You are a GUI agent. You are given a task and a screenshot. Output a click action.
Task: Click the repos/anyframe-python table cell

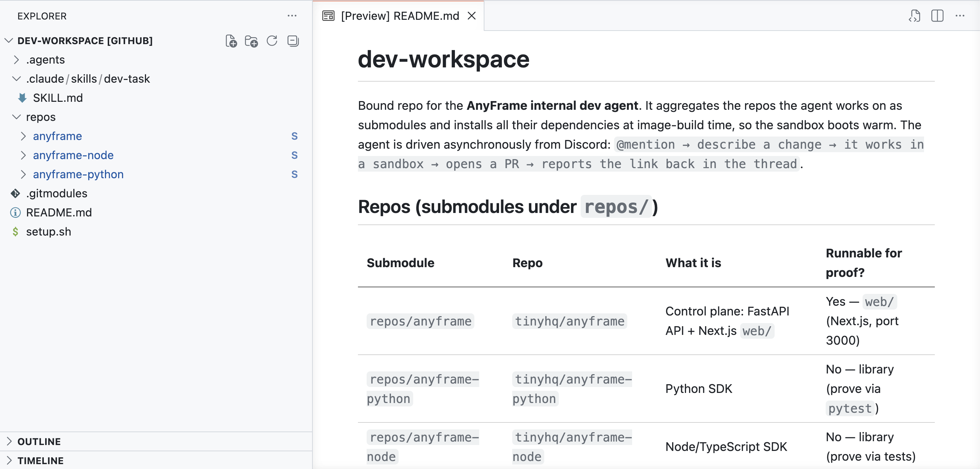click(x=423, y=389)
